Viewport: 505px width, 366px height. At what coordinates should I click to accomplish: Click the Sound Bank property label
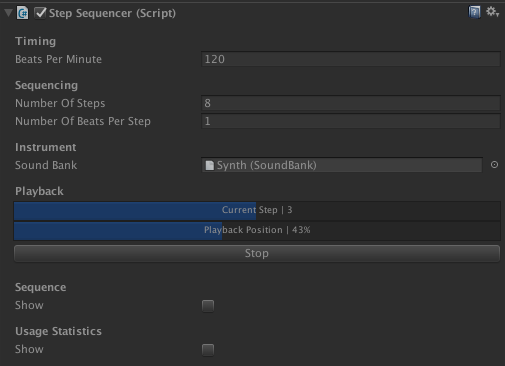pyautogui.click(x=46, y=165)
